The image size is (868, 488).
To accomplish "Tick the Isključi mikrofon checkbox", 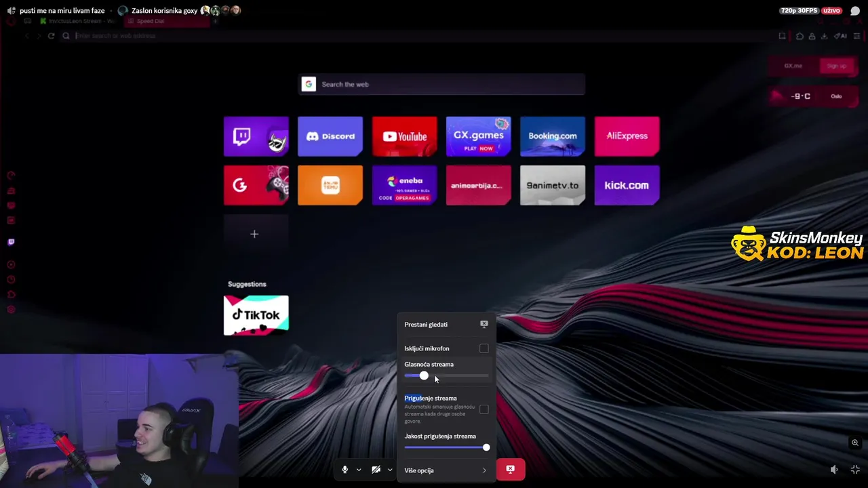I will click(484, 348).
